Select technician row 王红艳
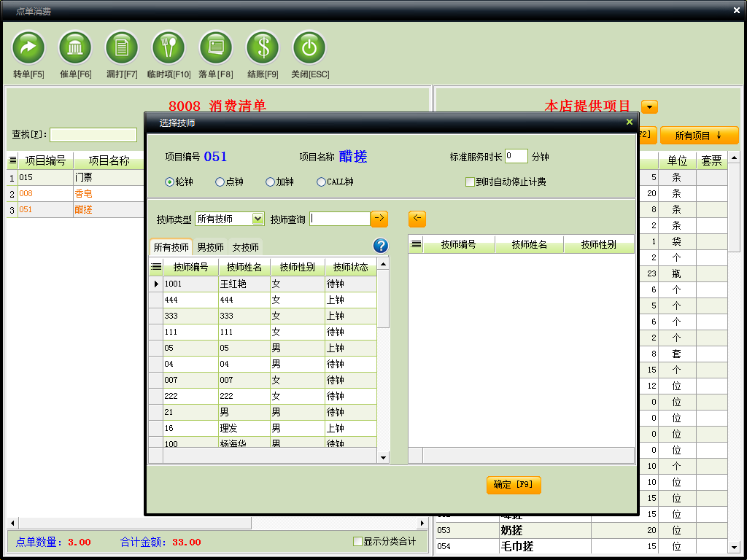 (x=263, y=284)
